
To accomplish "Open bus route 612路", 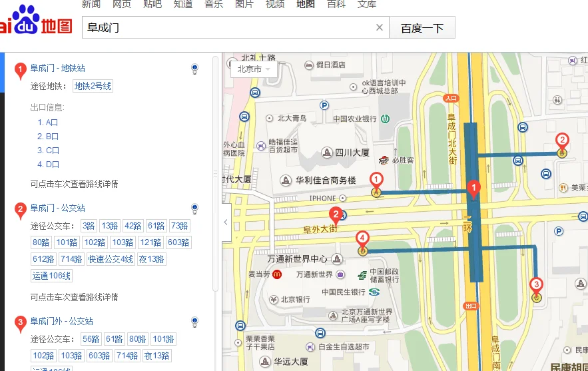I will point(43,259).
